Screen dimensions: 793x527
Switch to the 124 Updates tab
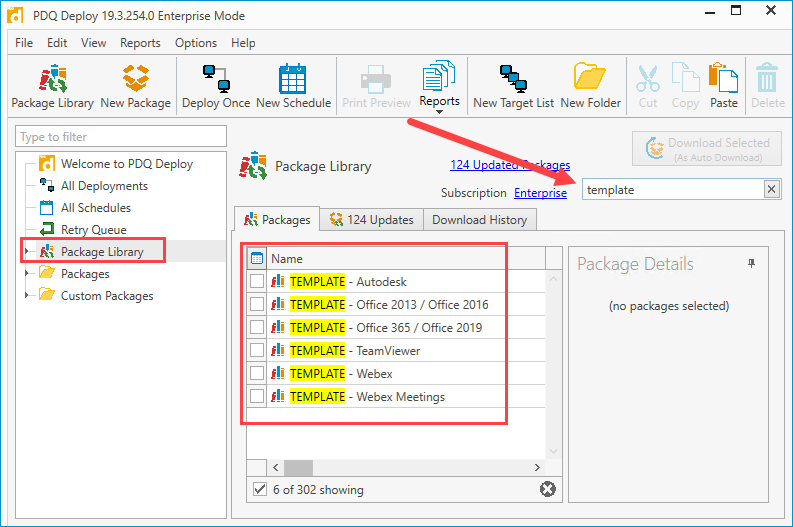coord(372,219)
